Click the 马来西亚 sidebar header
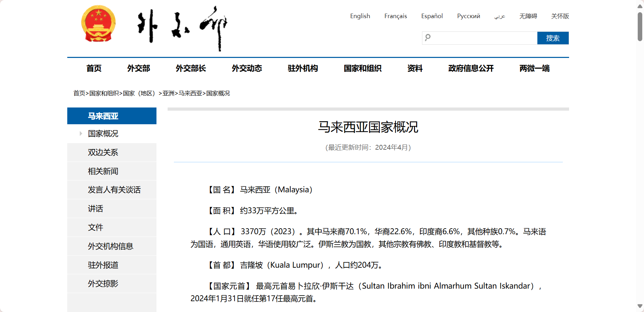This screenshot has width=644, height=312. click(112, 116)
